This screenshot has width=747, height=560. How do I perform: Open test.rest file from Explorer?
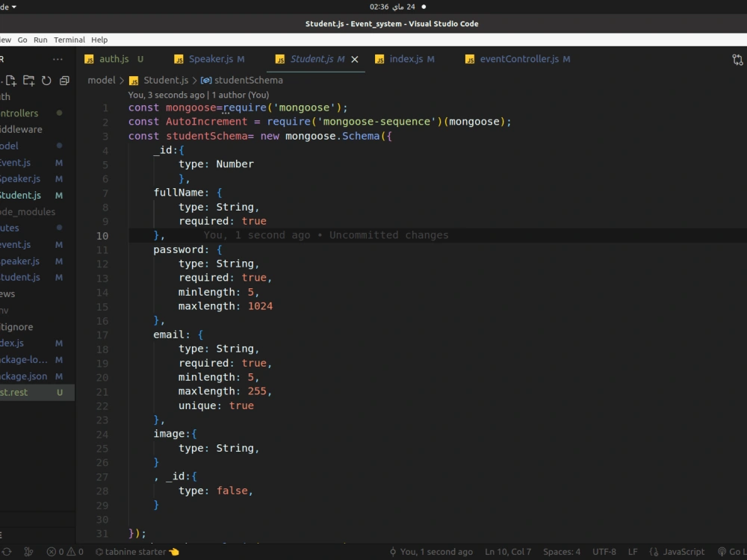[21, 392]
